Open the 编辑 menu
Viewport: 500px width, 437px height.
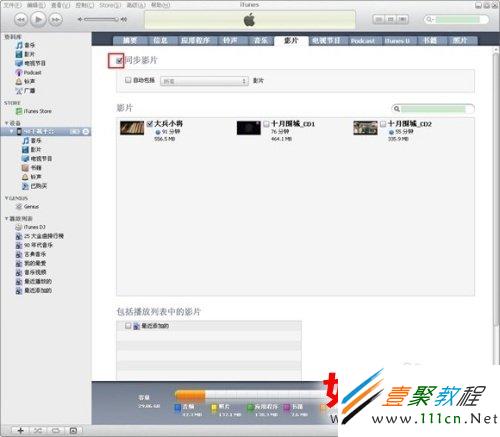(36, 5)
